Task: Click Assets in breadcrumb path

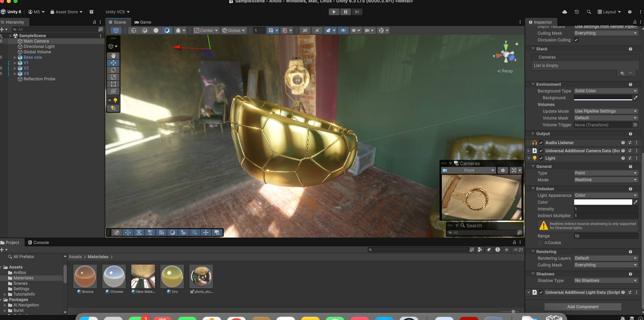Action: tap(75, 257)
